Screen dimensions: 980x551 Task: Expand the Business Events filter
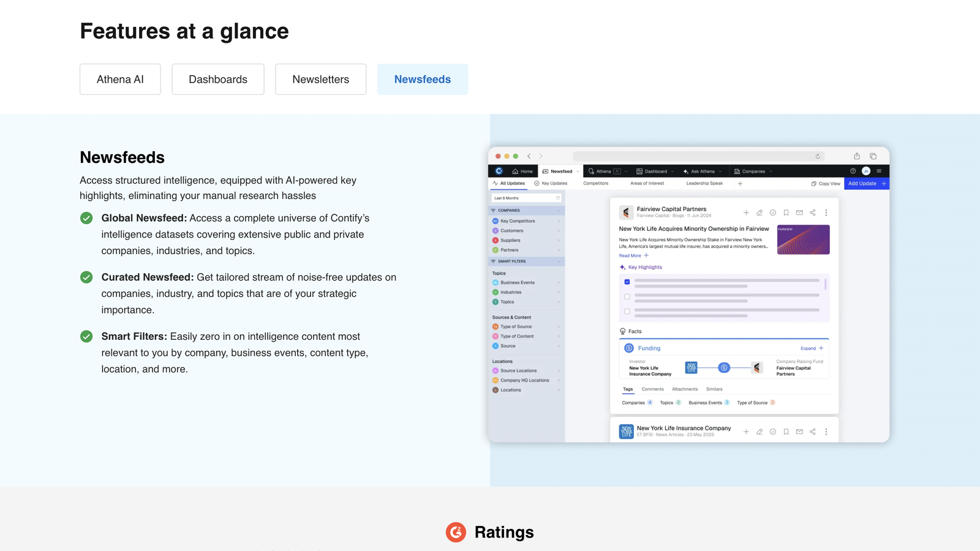[526, 282]
